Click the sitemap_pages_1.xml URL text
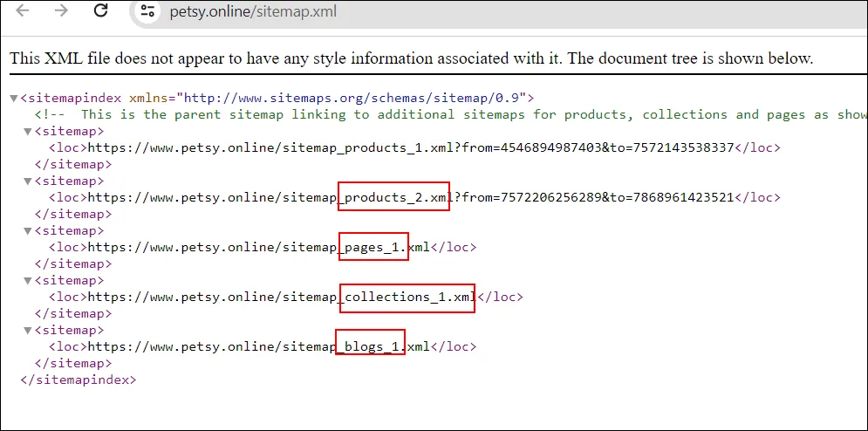 coord(259,247)
